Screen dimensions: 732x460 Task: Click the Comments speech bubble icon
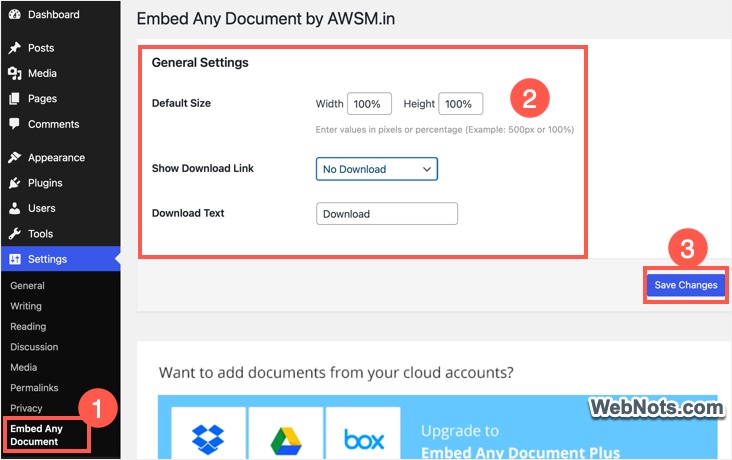click(x=15, y=124)
